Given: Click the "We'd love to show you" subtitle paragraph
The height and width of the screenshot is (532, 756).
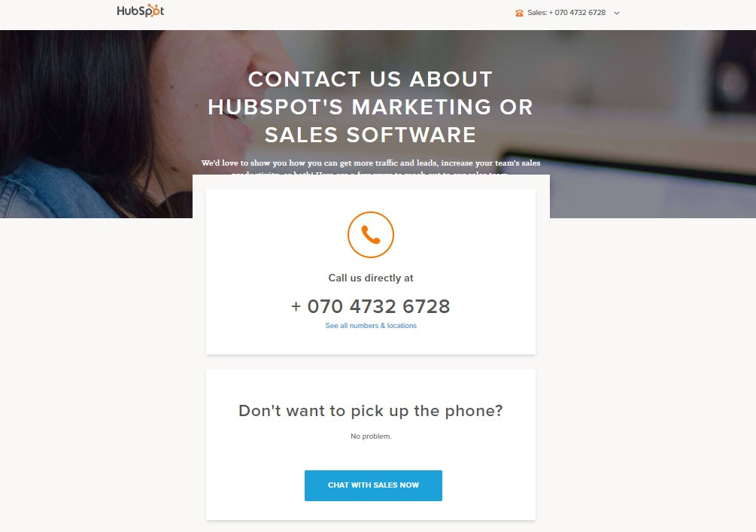Looking at the screenshot, I should coord(371,167).
